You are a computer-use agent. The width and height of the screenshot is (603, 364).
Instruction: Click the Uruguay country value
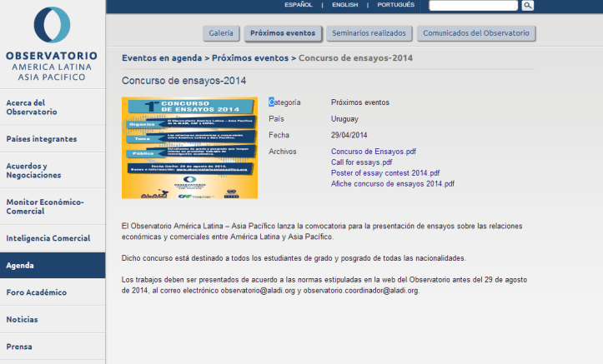[x=344, y=118]
